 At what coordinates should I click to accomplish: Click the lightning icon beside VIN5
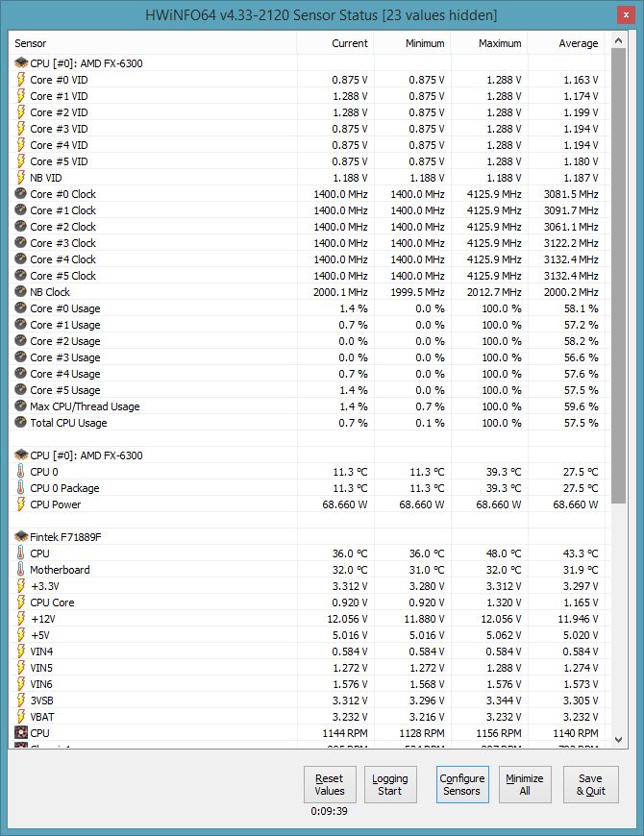coord(21,668)
